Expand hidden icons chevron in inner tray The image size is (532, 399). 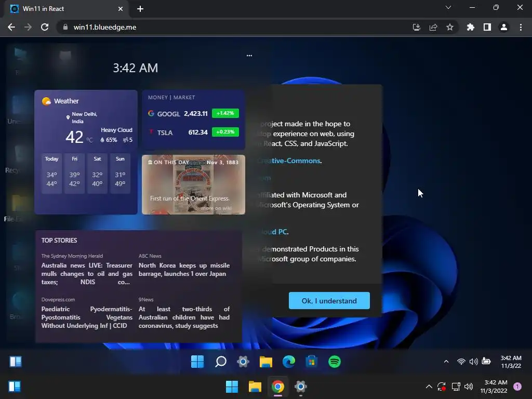(446, 362)
